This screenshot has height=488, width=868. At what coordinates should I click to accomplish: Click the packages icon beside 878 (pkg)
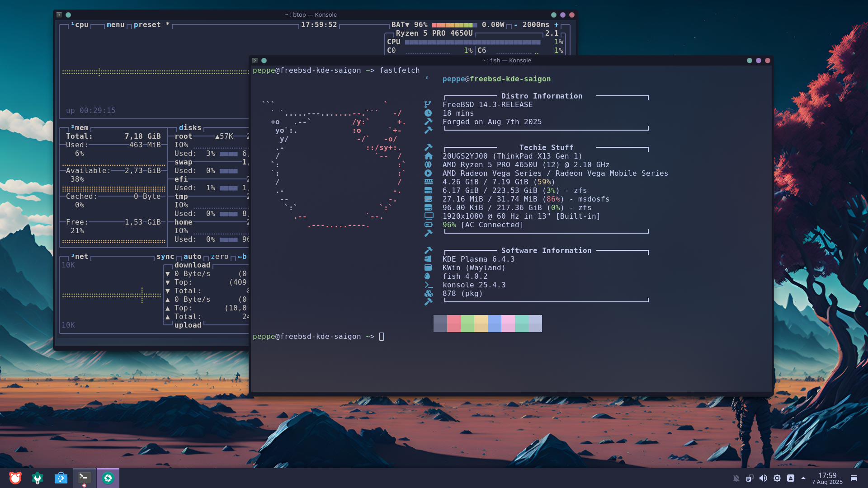point(429,293)
